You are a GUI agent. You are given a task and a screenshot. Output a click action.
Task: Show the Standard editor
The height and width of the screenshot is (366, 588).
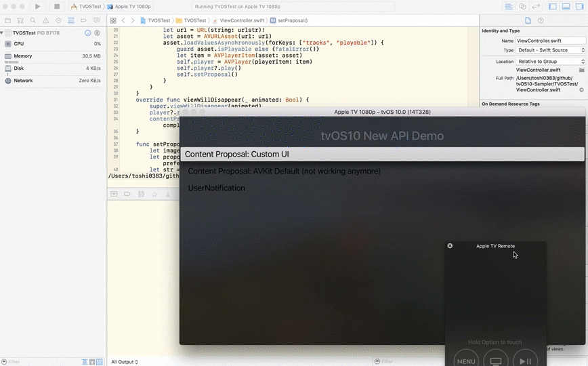509,6
